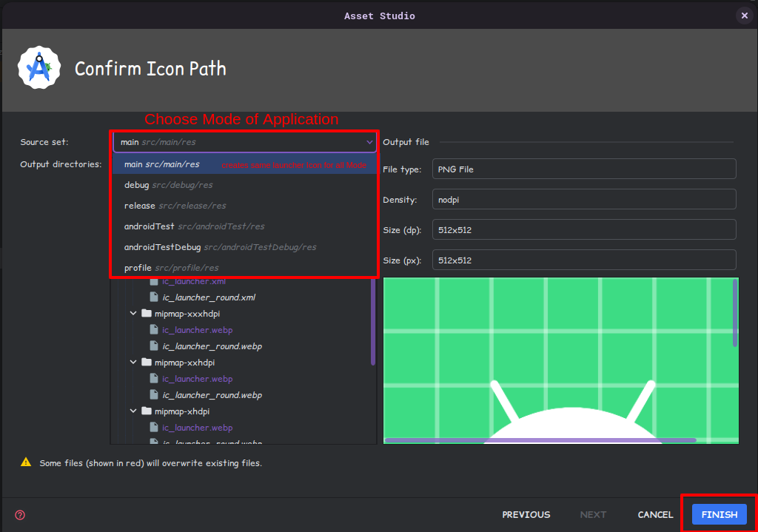The width and height of the screenshot is (758, 532).
Task: Click the mipmap-xxhdpi folder icon
Action: pyautogui.click(x=147, y=363)
